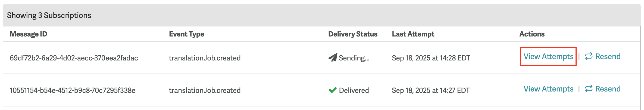Click translationJob.created in the Delivered row
Viewport: 644px width, 110px height.
(205, 90)
